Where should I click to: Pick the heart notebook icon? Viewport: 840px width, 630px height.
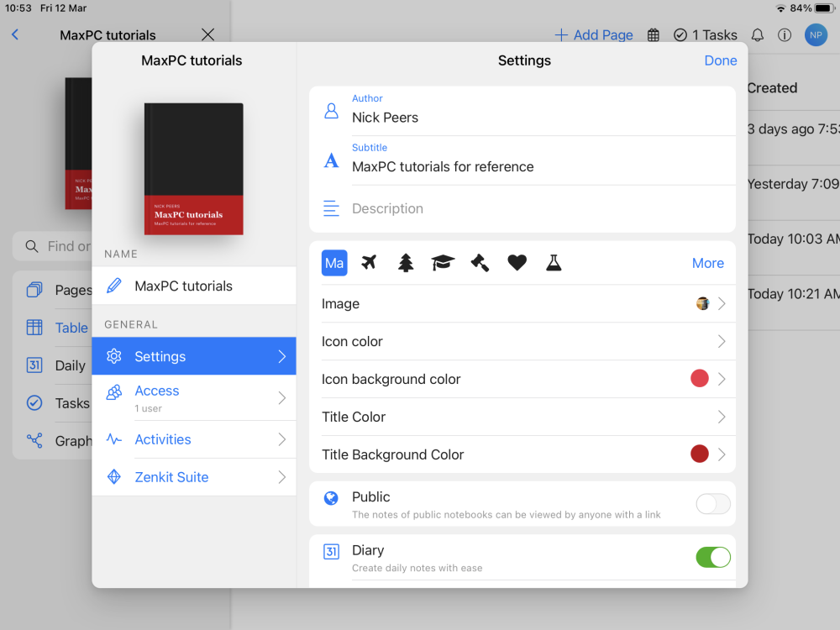tap(517, 262)
